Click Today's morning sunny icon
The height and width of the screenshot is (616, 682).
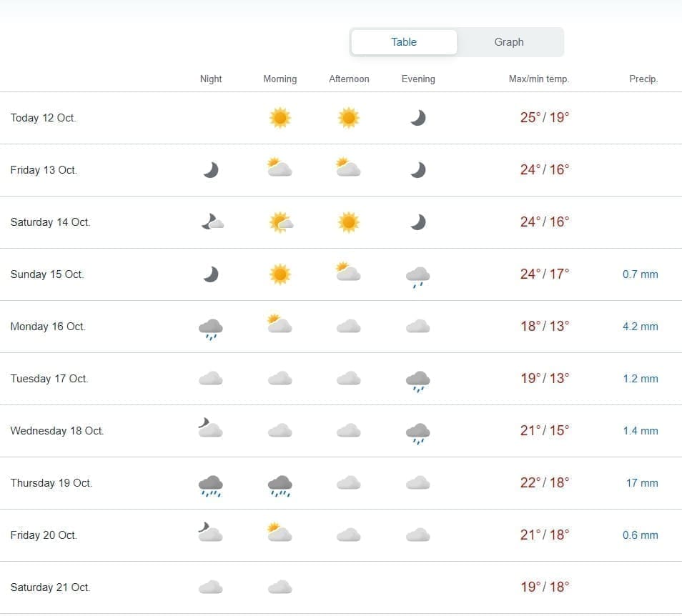coord(280,118)
